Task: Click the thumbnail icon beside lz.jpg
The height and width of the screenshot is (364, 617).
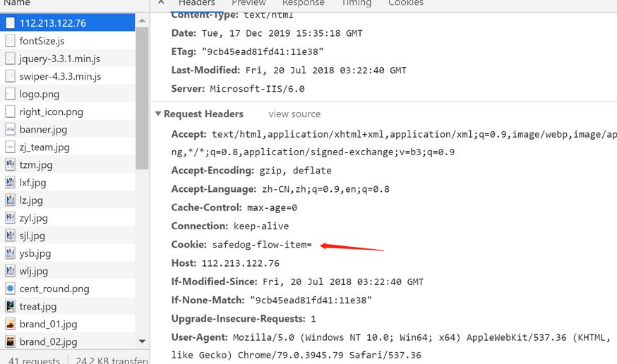Action: point(10,200)
